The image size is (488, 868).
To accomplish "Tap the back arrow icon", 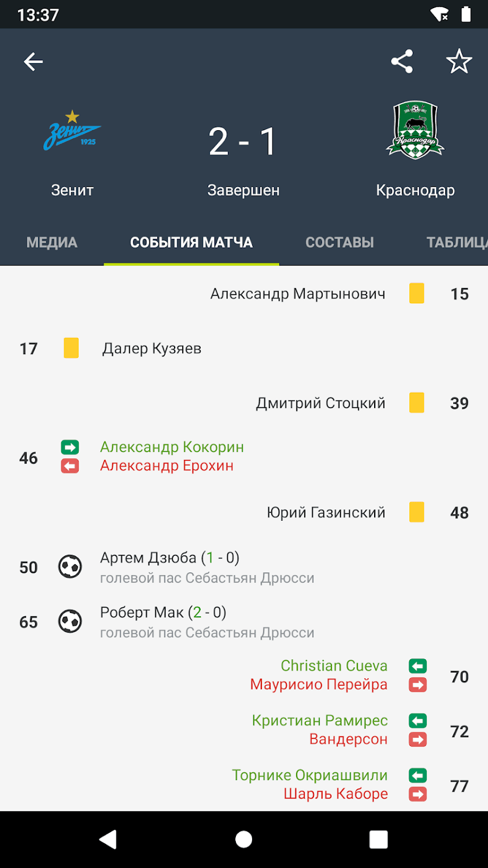I will click(x=34, y=61).
